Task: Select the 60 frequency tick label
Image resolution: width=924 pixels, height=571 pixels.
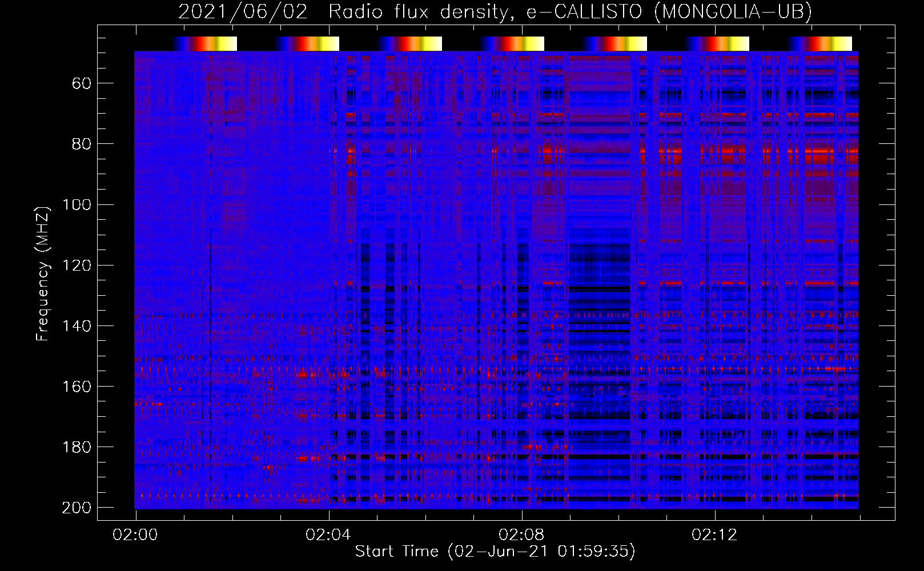Action: (x=81, y=84)
